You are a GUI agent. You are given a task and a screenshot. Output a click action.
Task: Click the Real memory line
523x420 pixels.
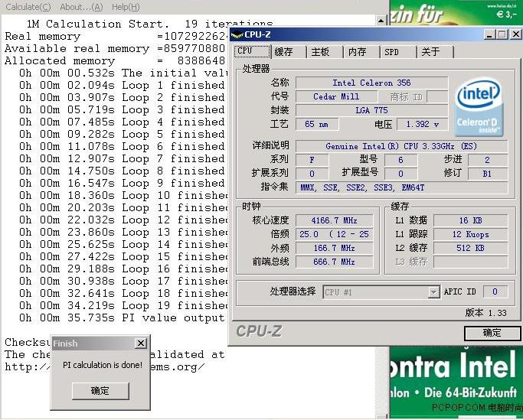(116, 36)
